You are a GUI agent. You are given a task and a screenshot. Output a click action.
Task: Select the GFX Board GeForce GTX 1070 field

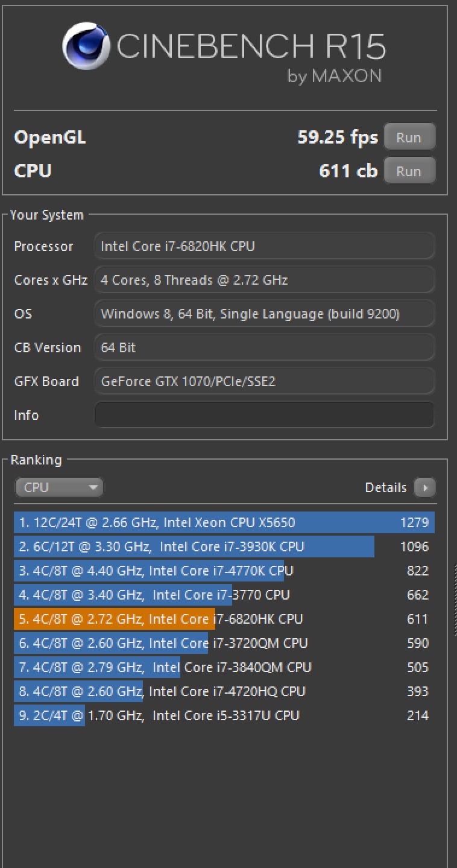point(264,381)
